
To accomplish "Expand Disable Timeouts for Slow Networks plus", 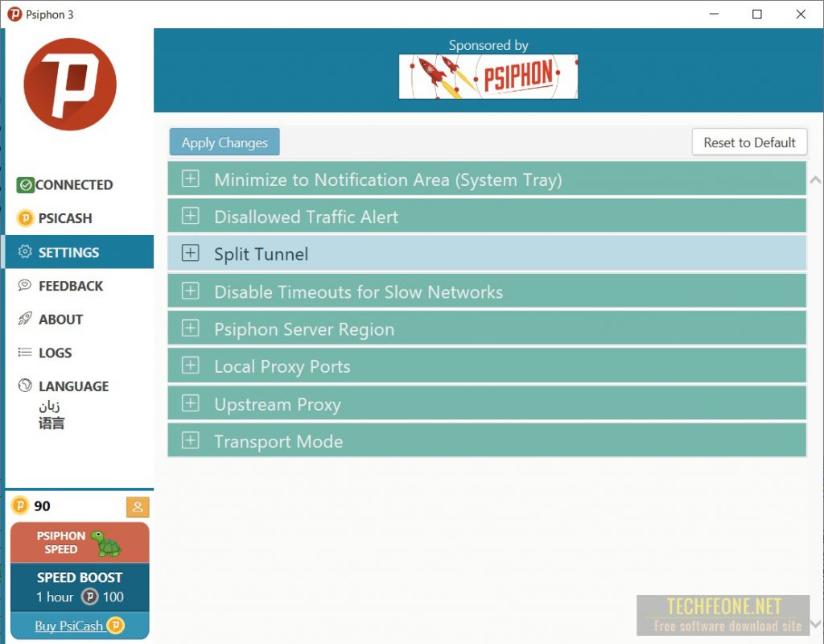I will click(x=190, y=291).
